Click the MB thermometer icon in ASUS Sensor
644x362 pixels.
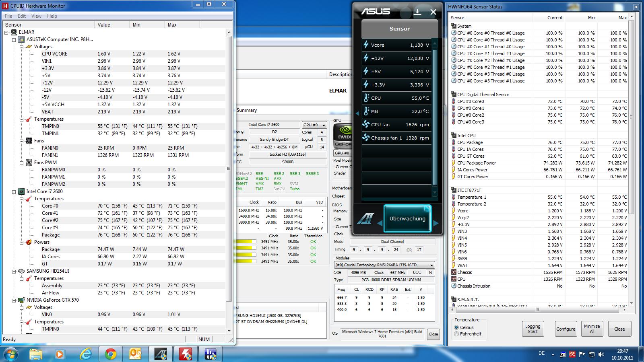pyautogui.click(x=366, y=111)
